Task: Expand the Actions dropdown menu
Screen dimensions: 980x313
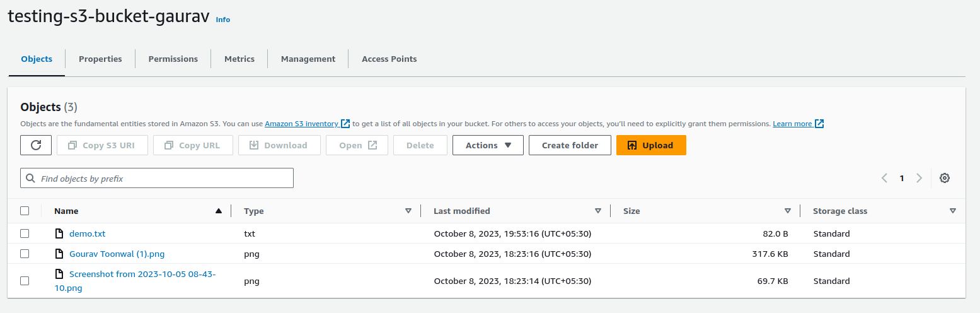Action: click(x=488, y=145)
